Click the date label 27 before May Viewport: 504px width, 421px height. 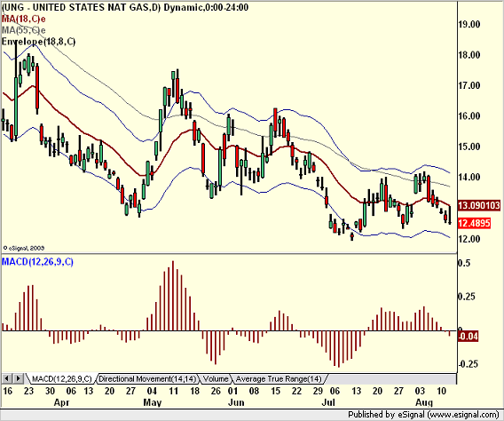[x=130, y=391]
